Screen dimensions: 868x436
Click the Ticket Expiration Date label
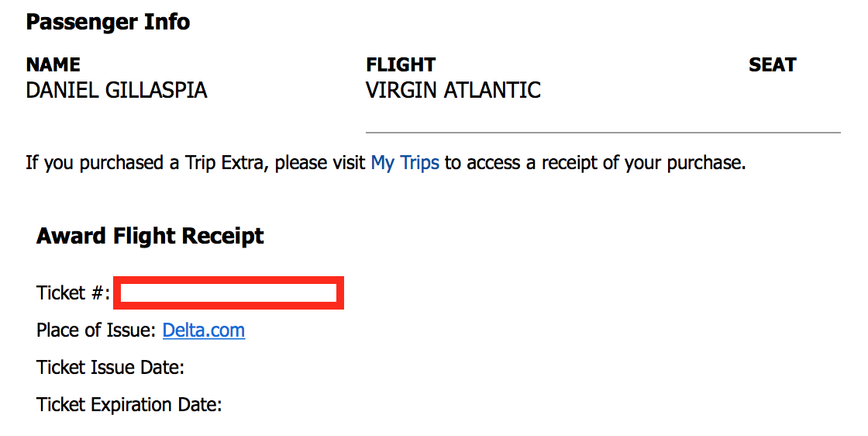[129, 404]
